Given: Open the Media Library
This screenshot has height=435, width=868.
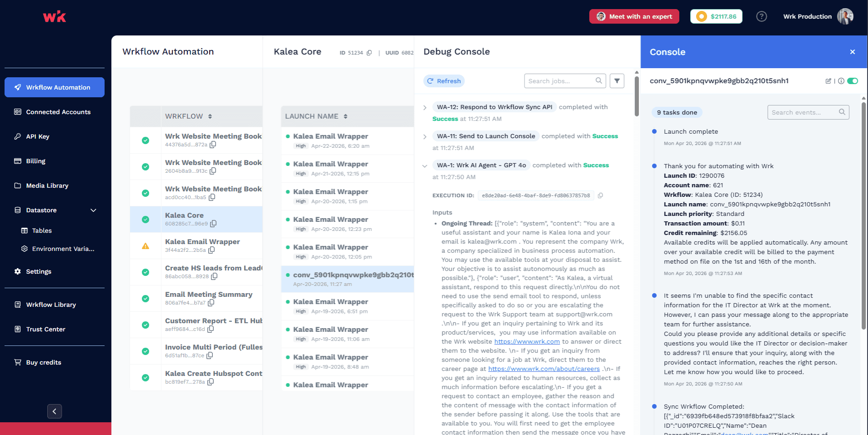Looking at the screenshot, I should 55,185.
